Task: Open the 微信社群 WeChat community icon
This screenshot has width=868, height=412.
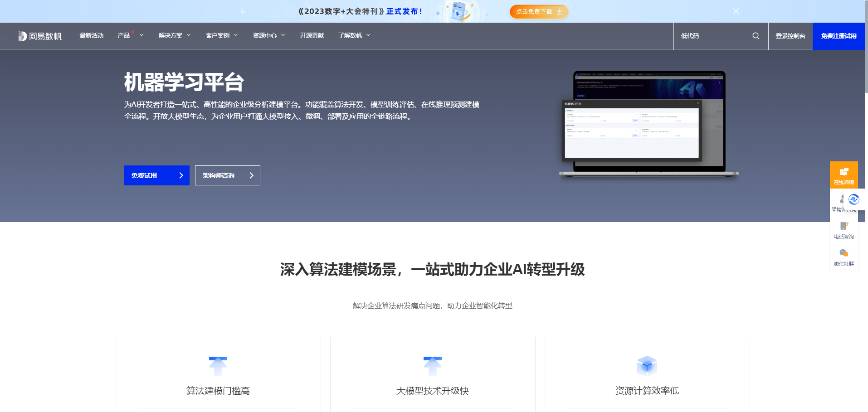Action: (844, 253)
